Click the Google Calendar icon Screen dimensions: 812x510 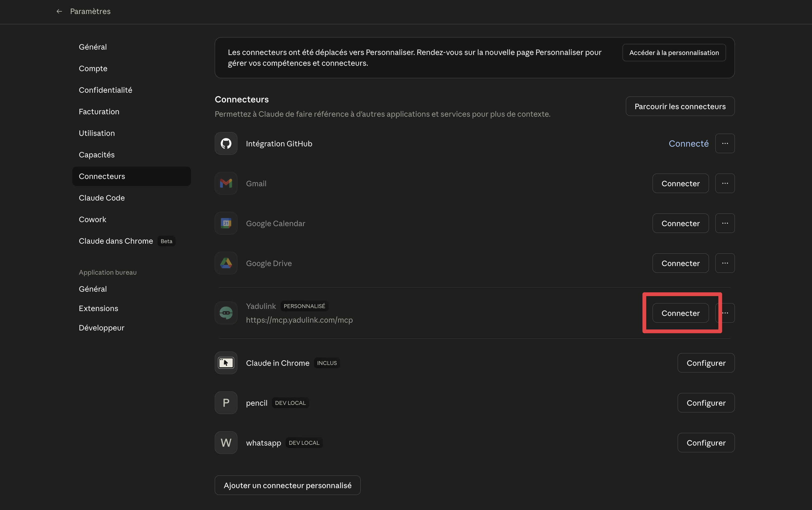click(226, 223)
